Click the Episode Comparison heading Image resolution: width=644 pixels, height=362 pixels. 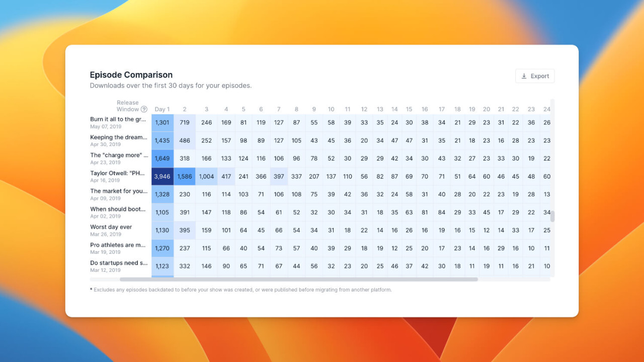[x=131, y=75]
